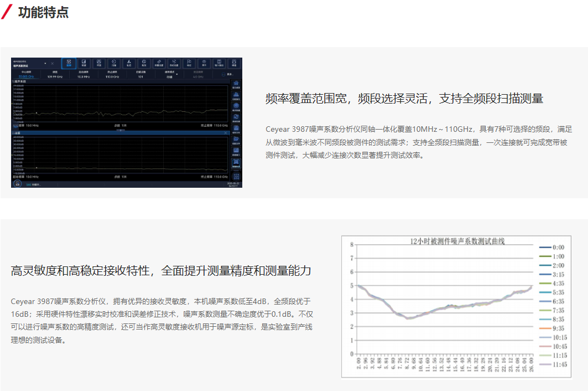Select the highlighted 频率 toolbar icon

point(69,63)
